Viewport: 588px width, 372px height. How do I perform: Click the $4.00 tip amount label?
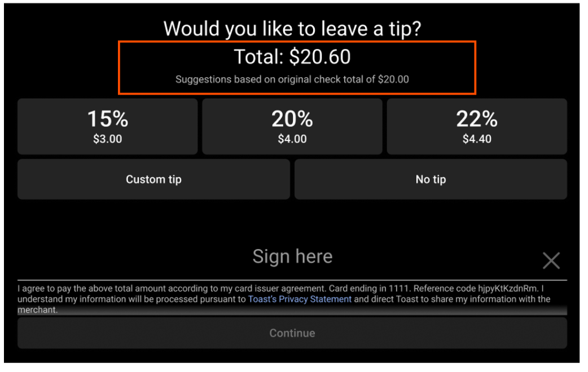(292, 139)
